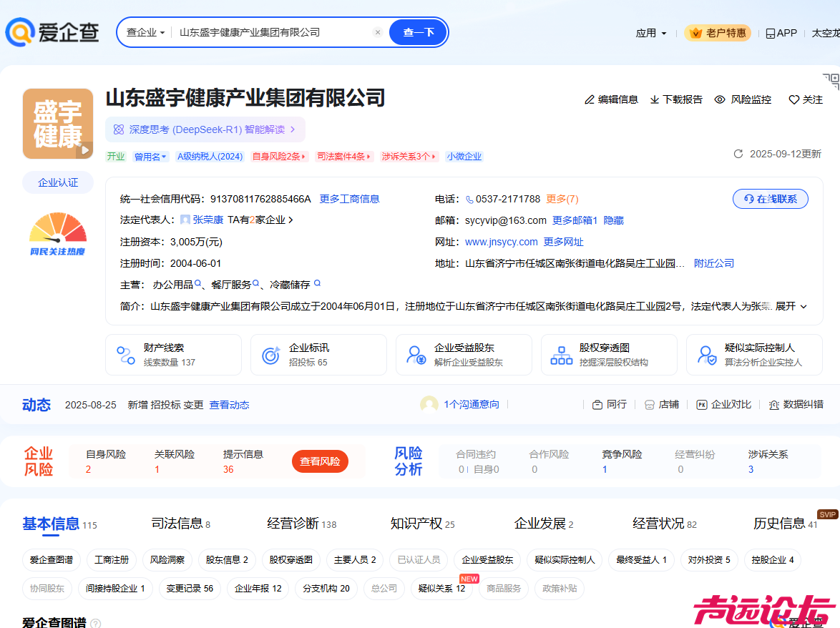The height and width of the screenshot is (628, 840).
Task: Open the APP download link
Action: coord(781,33)
